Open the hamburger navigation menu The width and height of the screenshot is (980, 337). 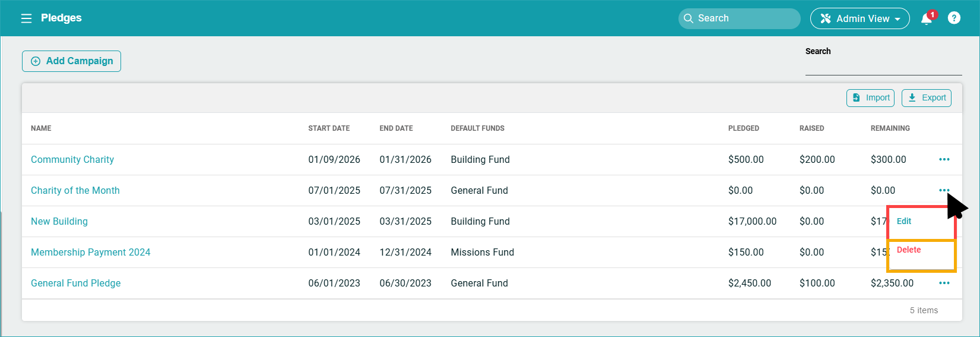[x=26, y=18]
